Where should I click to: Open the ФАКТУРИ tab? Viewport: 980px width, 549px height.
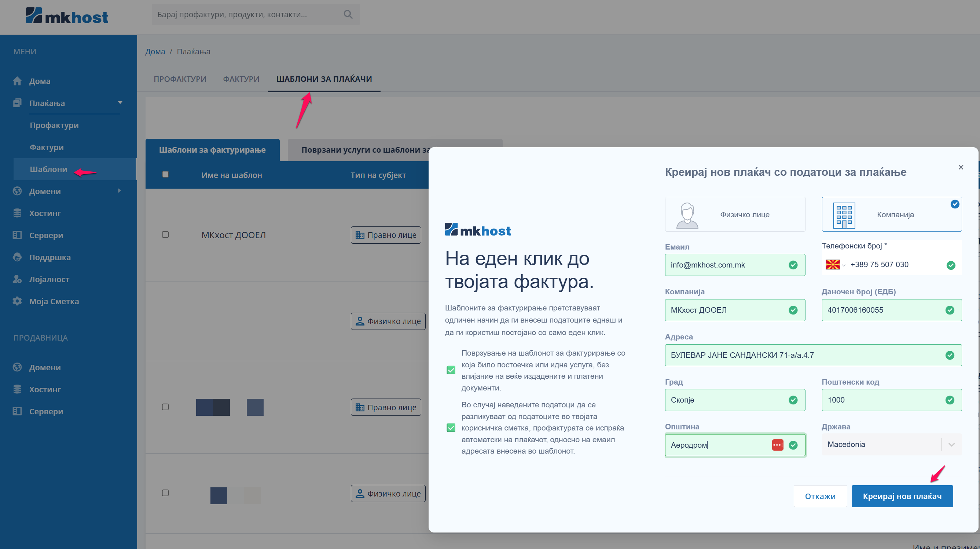pyautogui.click(x=241, y=79)
